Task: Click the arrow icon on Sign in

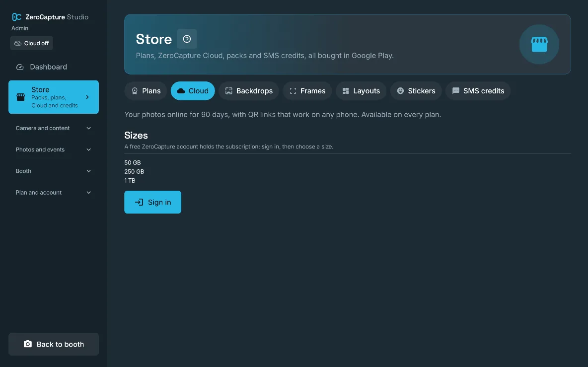Action: pos(139,202)
